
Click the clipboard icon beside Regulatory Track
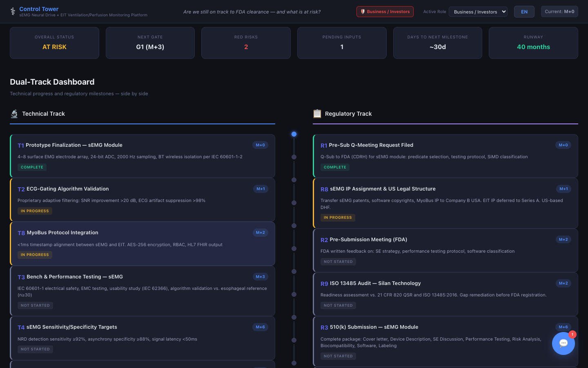coord(317,114)
